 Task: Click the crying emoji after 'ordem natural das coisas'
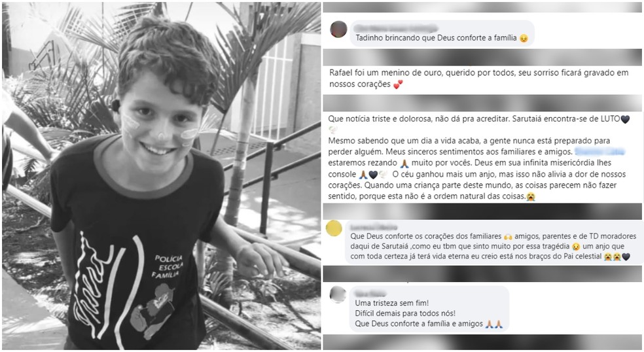coord(531,197)
